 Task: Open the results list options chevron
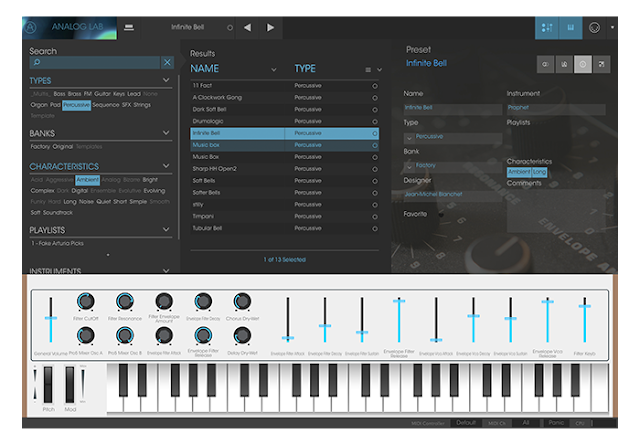pyautogui.click(x=380, y=70)
